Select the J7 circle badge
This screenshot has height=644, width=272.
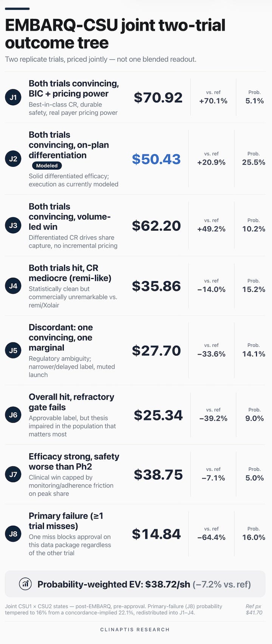pos(13,475)
